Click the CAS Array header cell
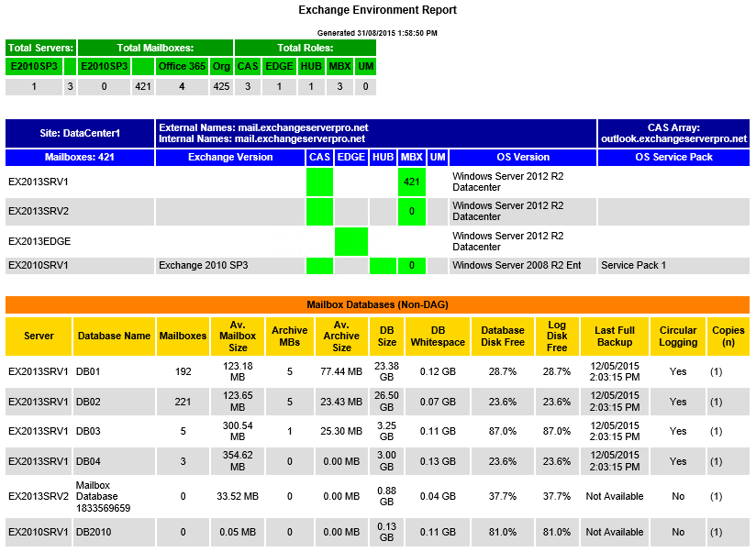Image resolution: width=756 pixels, height=552 pixels. point(673,133)
